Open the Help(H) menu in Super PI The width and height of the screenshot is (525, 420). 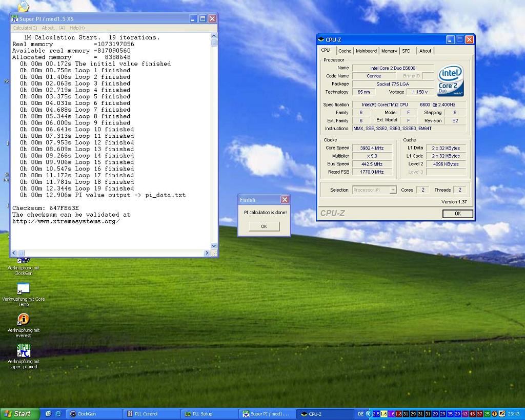(x=77, y=28)
